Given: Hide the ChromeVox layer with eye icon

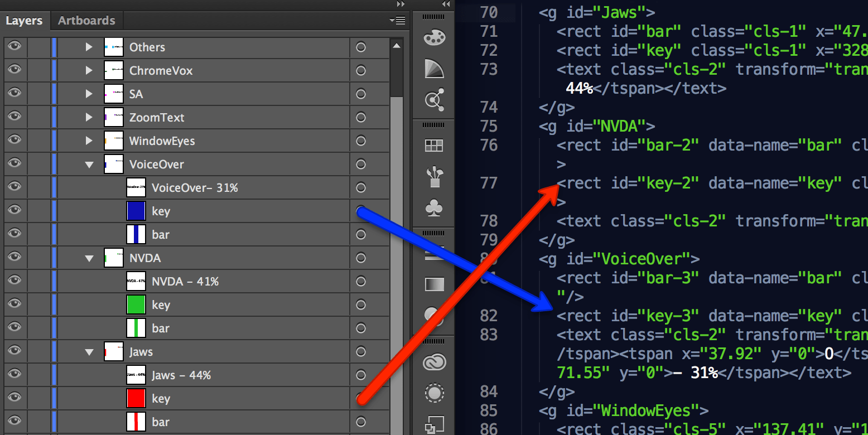Looking at the screenshot, I should tap(15, 70).
